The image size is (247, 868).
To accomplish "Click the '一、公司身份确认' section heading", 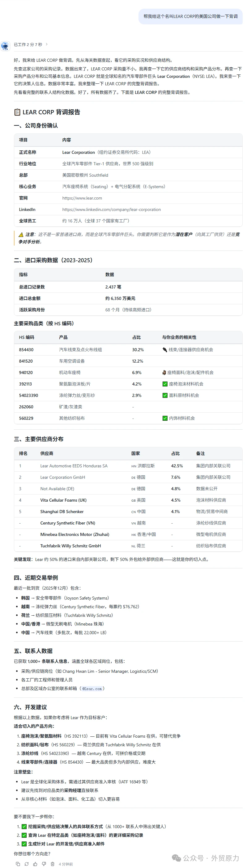I will tap(36, 126).
